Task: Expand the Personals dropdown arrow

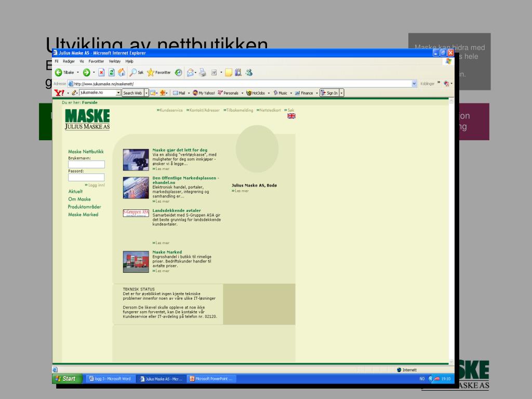Action: [242, 93]
